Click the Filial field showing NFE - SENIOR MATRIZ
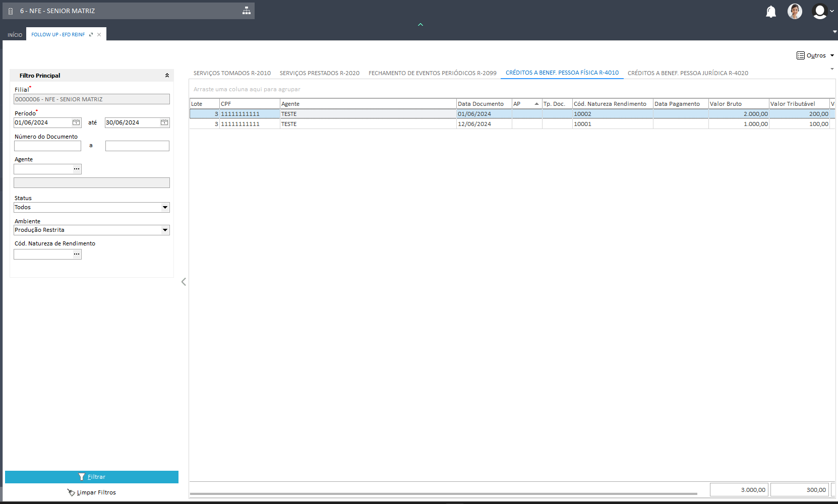This screenshot has height=504, width=838. (92, 99)
